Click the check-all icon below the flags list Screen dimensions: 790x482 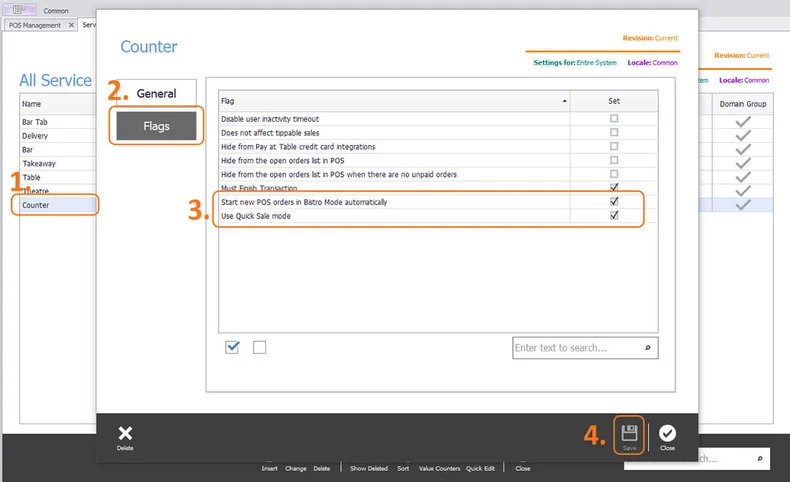[x=232, y=347]
